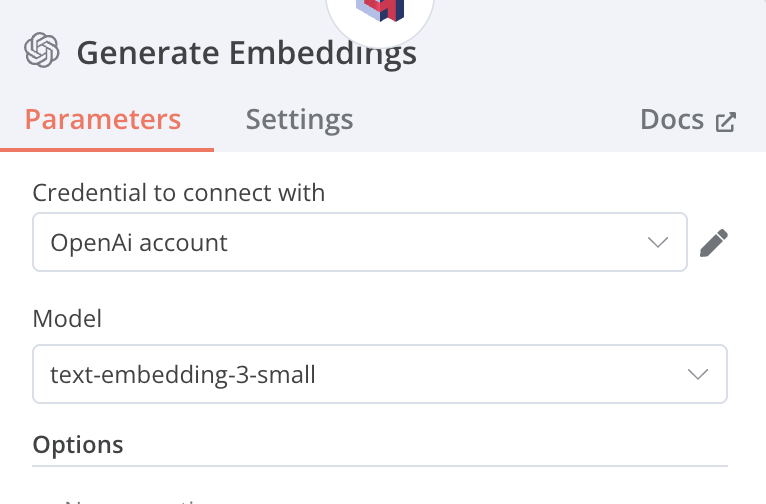This screenshot has width=766, height=504.
Task: Open the Parameters tab
Action: click(x=103, y=120)
